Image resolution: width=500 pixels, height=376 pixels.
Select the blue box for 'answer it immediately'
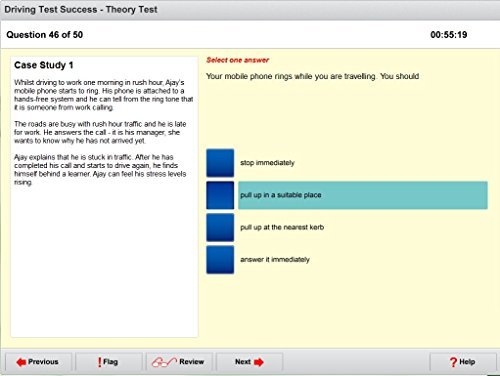pos(220,260)
